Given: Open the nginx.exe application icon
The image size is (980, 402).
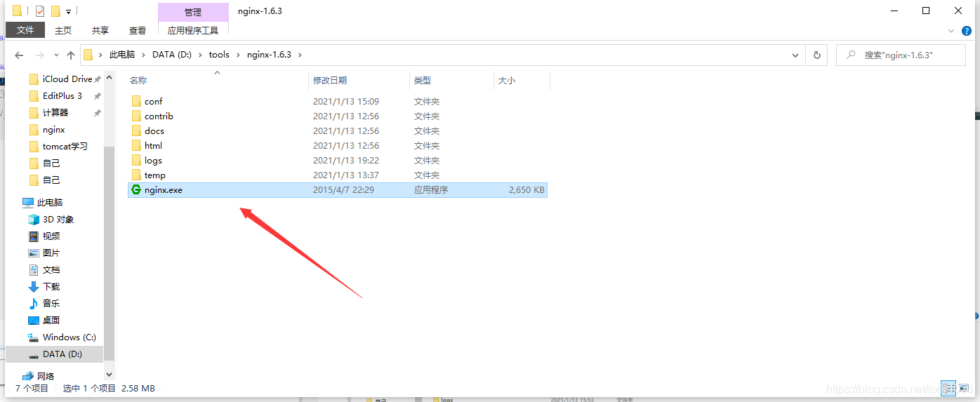Looking at the screenshot, I should [x=136, y=189].
